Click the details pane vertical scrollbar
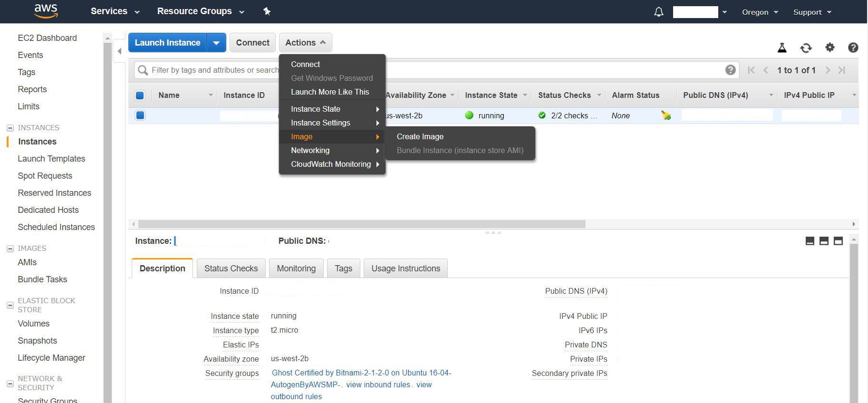This screenshot has width=868, height=403. click(x=854, y=323)
